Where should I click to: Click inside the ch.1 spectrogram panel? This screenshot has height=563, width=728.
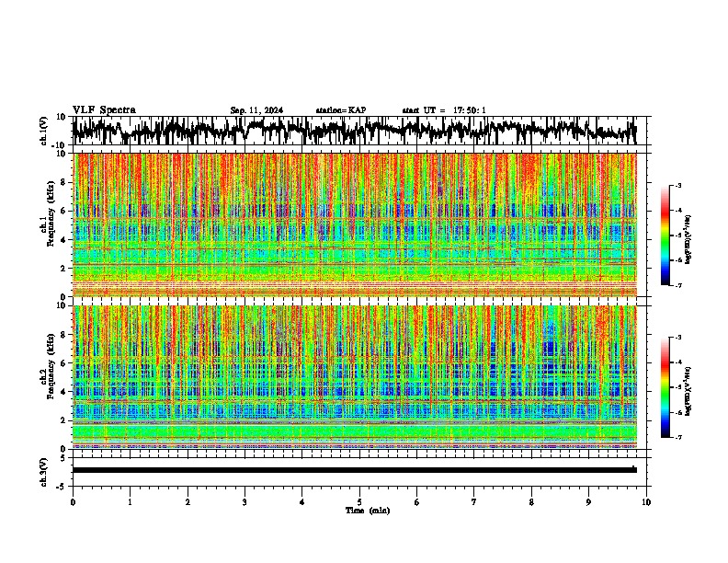[355, 224]
